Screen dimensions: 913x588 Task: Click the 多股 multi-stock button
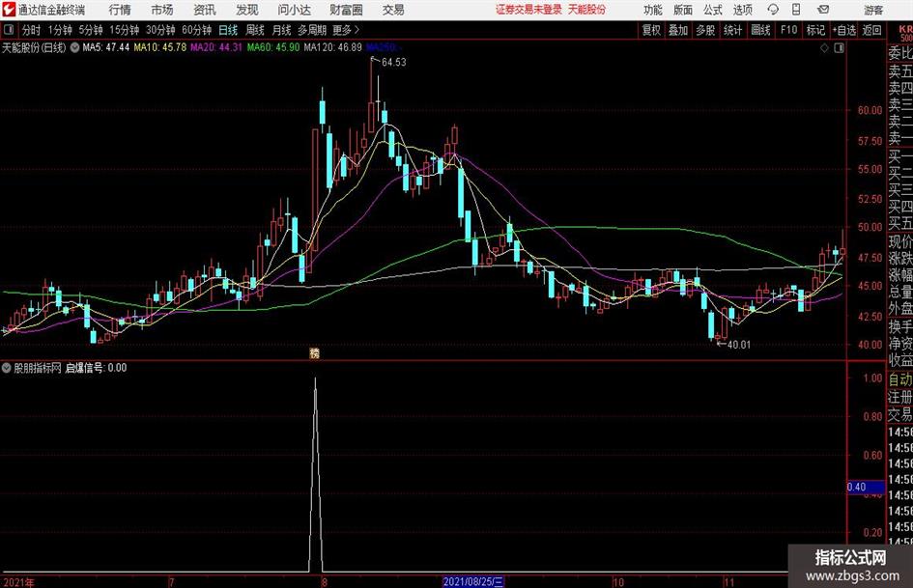pyautogui.click(x=705, y=30)
